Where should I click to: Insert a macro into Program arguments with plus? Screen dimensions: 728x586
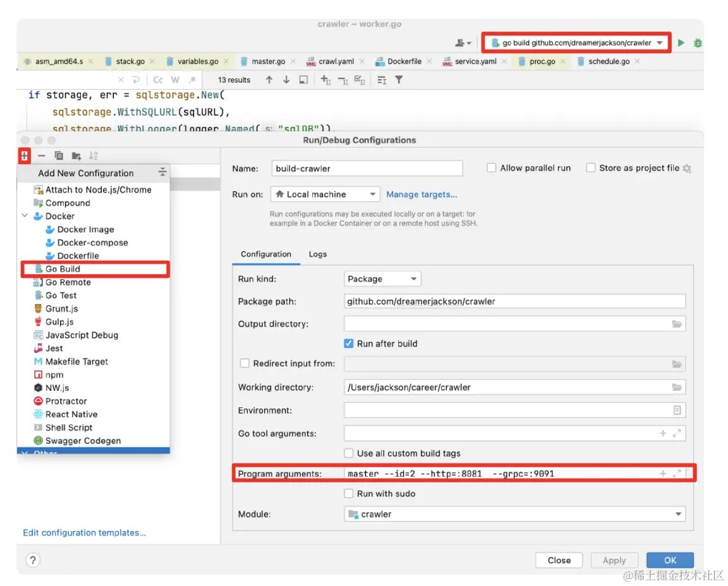pyautogui.click(x=662, y=473)
